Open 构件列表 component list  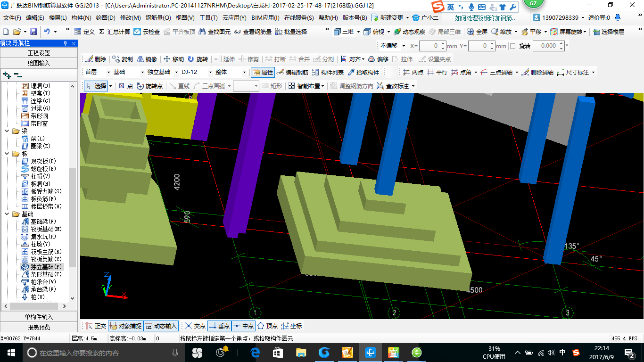pos(328,72)
